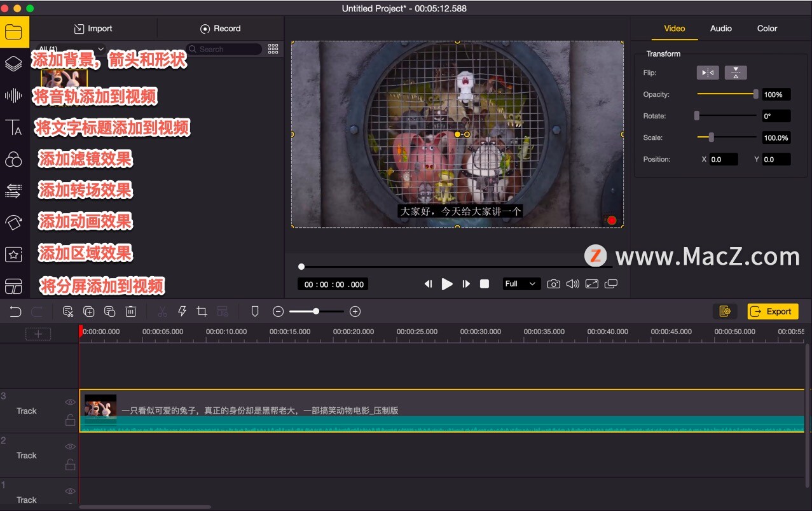Lock Track 3 with the padlock icon
Viewport: 812px width, 511px height.
(70, 420)
